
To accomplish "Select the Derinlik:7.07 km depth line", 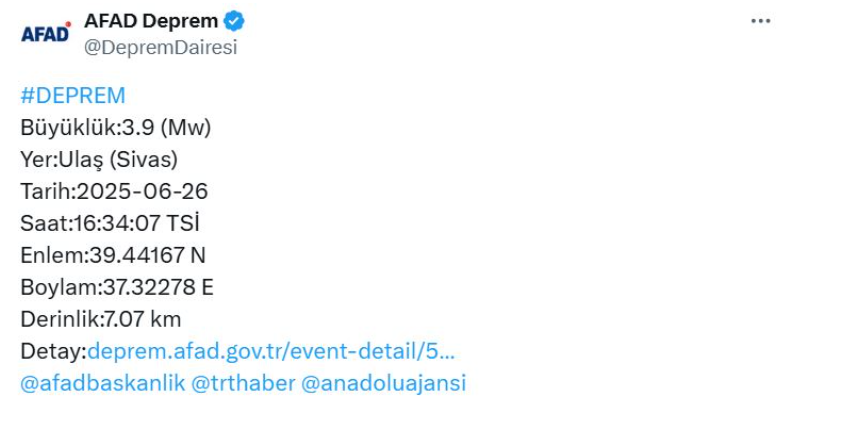I will [x=100, y=319].
